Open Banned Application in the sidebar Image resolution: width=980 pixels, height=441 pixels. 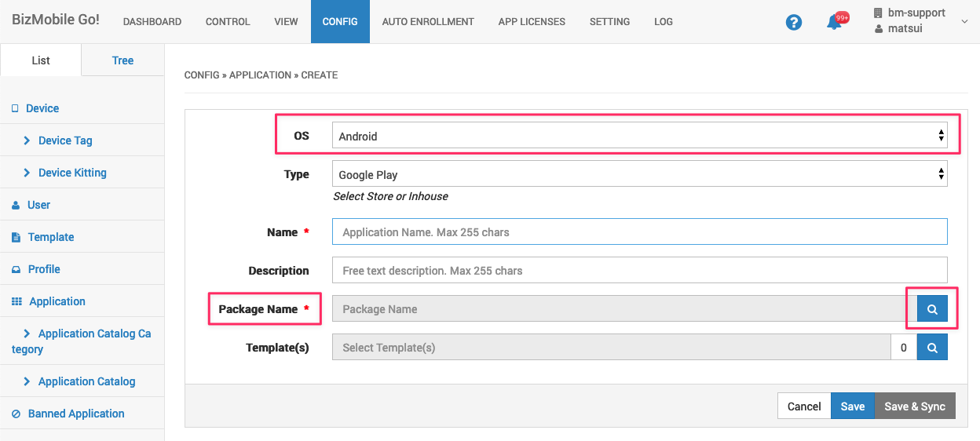[x=76, y=414]
